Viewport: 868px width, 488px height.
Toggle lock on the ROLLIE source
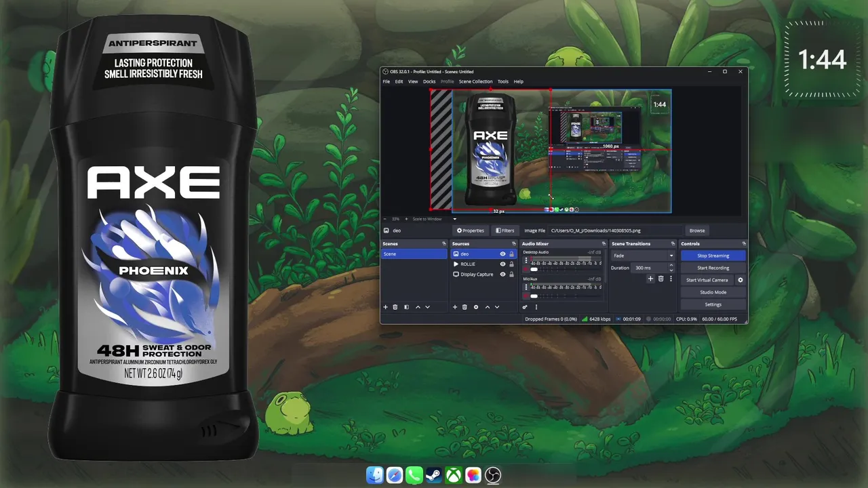(x=511, y=264)
